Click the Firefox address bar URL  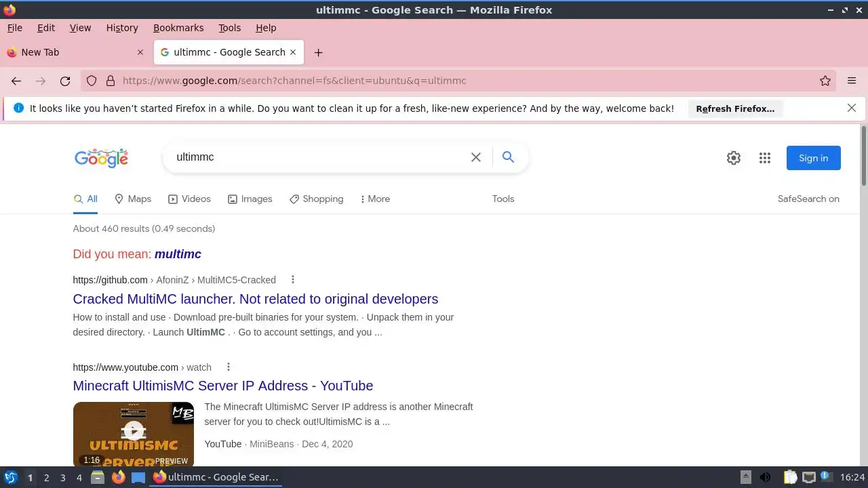point(294,81)
